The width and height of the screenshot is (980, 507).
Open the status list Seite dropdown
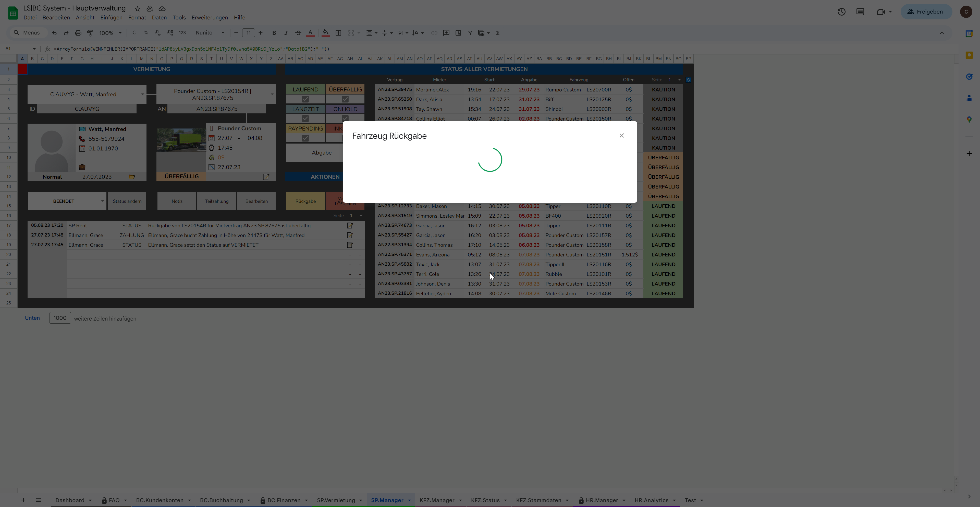tap(679, 79)
